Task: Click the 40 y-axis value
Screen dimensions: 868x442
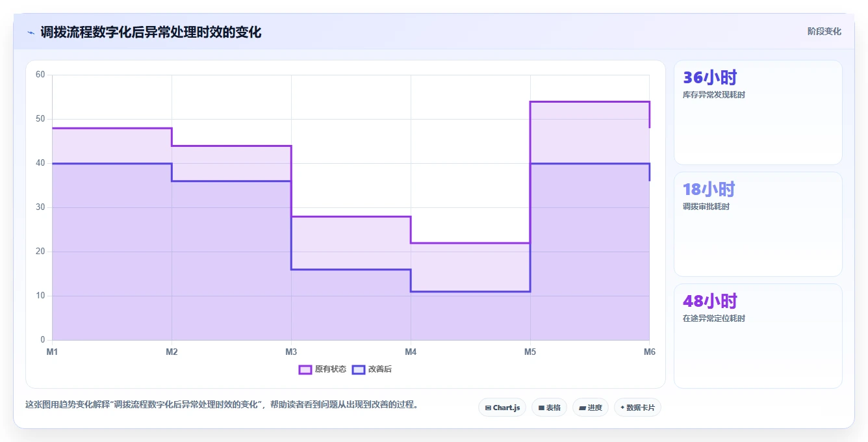Action: (40, 163)
